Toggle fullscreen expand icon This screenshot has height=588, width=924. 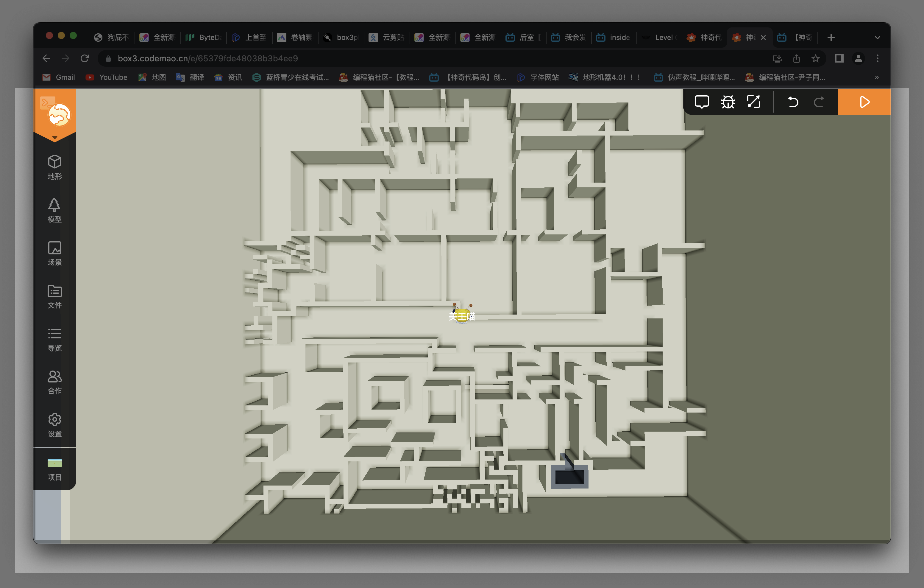click(754, 102)
